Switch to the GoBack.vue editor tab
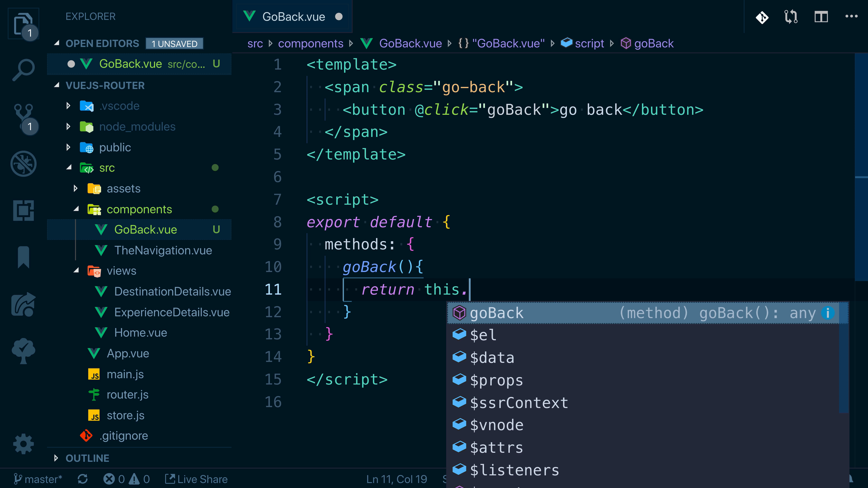 coord(292,16)
